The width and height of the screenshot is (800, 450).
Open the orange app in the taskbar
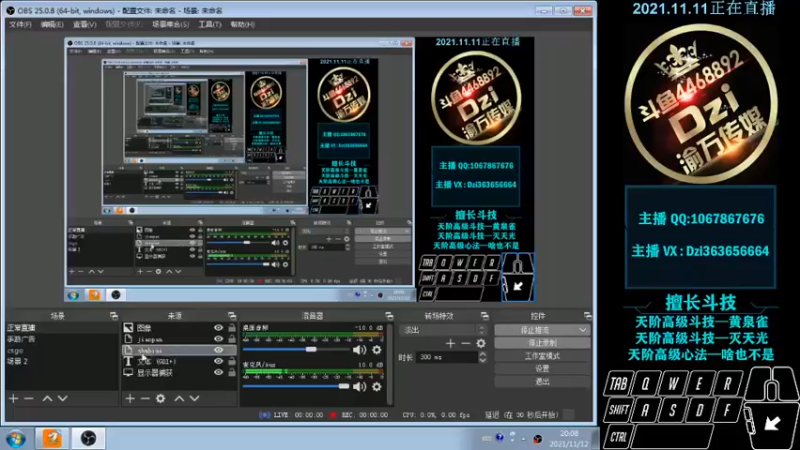pyautogui.click(x=52, y=438)
